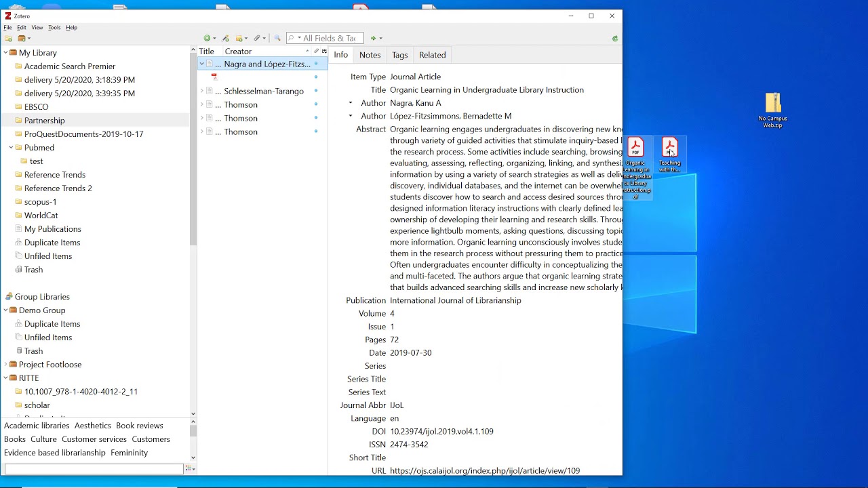Select Group Libraries header
The image size is (868, 488).
point(42,297)
